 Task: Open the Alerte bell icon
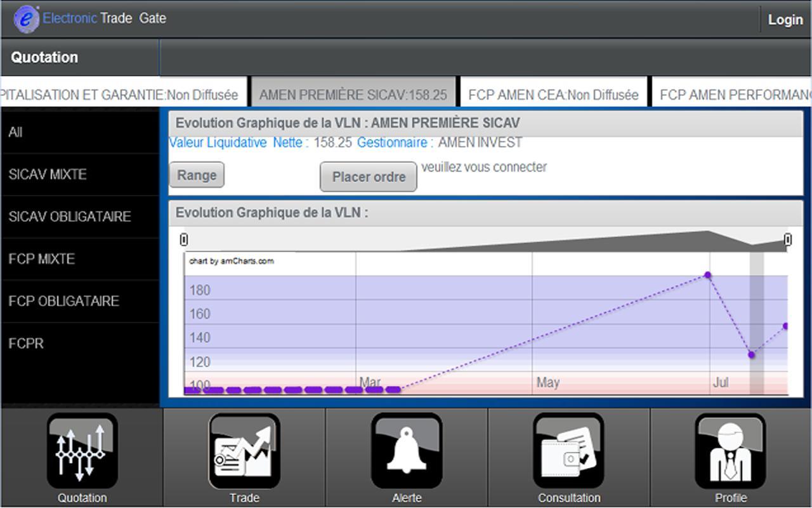407,451
